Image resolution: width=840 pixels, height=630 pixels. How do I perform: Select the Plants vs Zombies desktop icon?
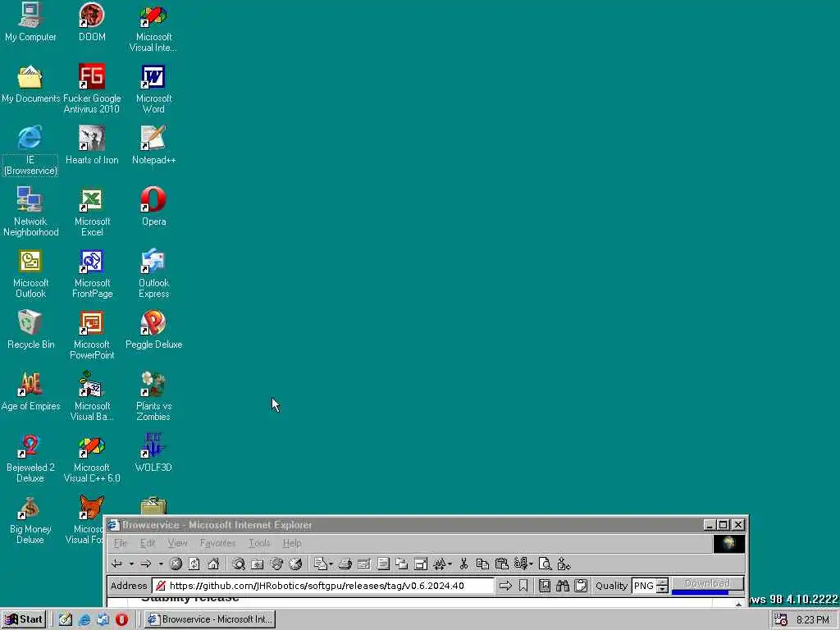tap(153, 396)
